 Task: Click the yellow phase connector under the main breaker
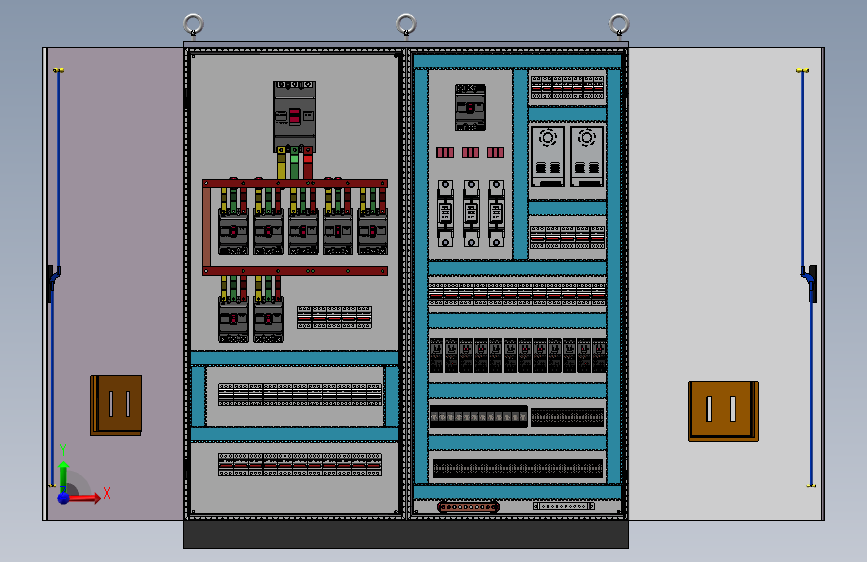[281, 163]
